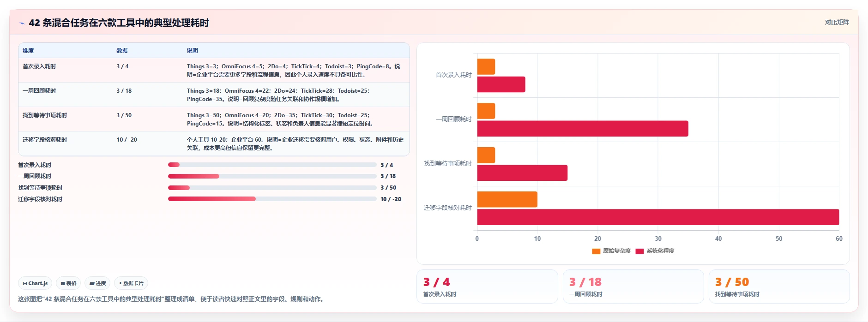
Task: Click the 迁移字段核对耗时 progress bar
Action: (272, 199)
